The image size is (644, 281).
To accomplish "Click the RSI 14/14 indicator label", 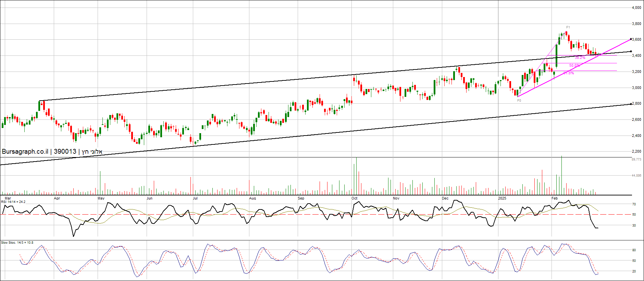I will point(13,202).
